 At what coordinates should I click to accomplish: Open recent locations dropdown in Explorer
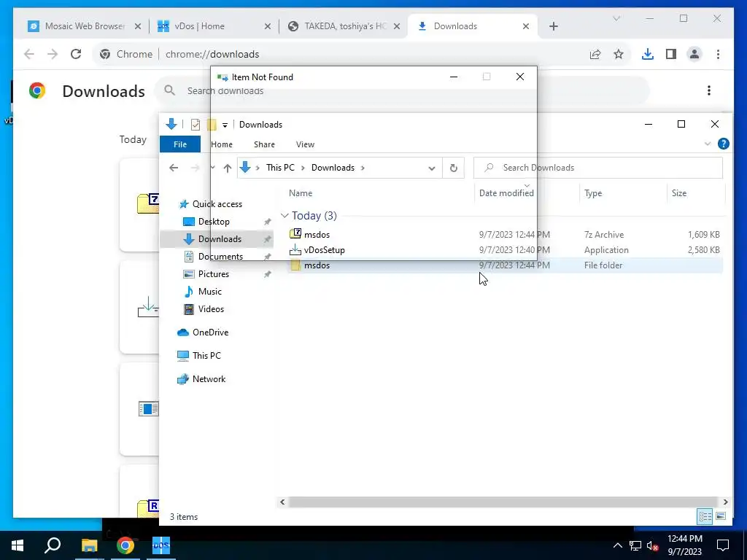pyautogui.click(x=212, y=168)
